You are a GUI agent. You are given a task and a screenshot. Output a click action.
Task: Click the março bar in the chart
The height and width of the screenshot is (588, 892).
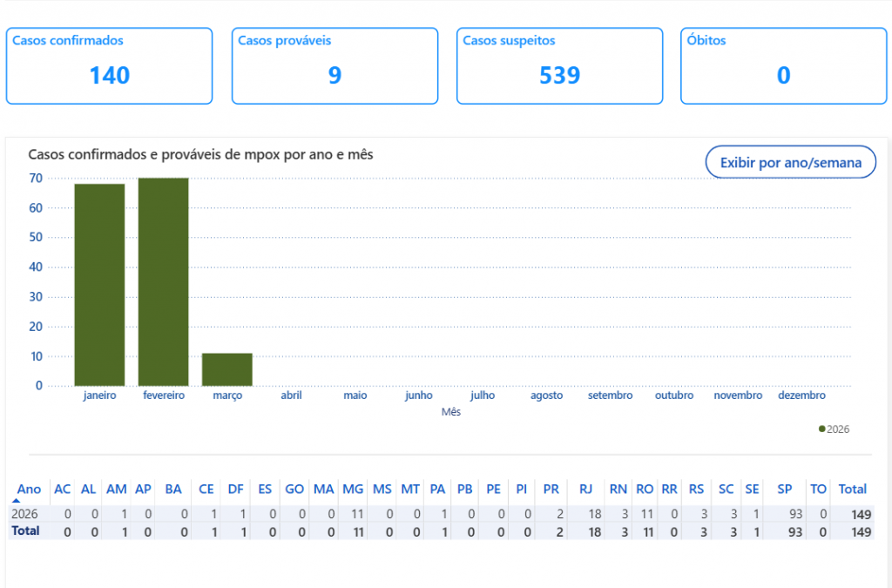(227, 369)
